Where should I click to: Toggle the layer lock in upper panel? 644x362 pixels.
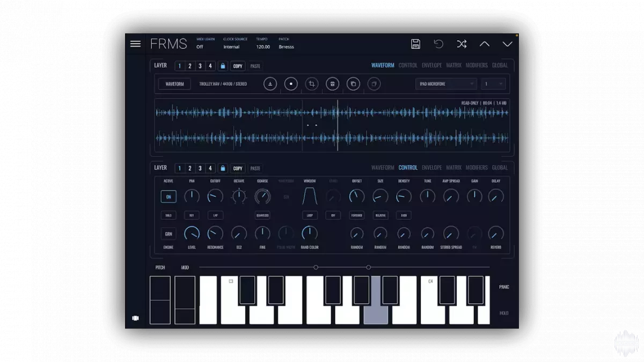pyautogui.click(x=223, y=66)
